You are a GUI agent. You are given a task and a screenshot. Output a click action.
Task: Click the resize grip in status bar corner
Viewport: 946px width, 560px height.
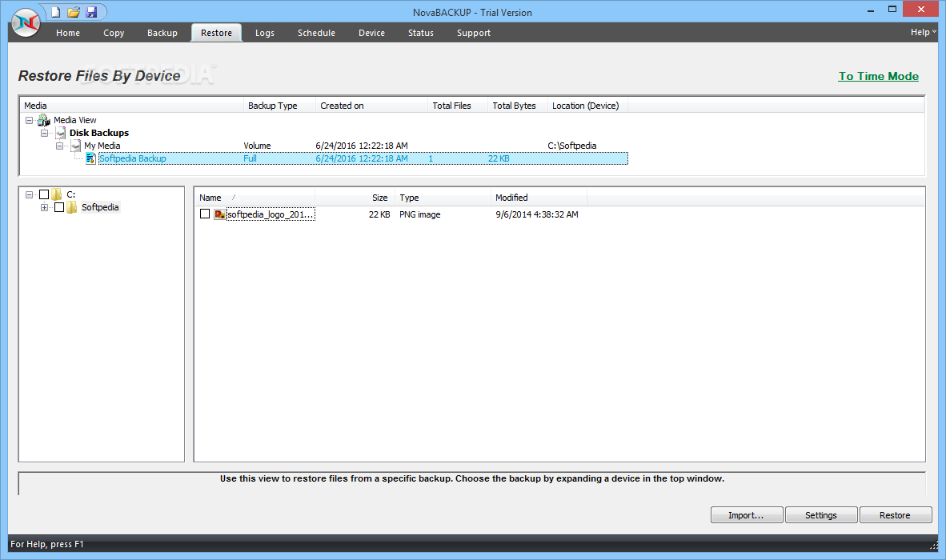pos(934,545)
